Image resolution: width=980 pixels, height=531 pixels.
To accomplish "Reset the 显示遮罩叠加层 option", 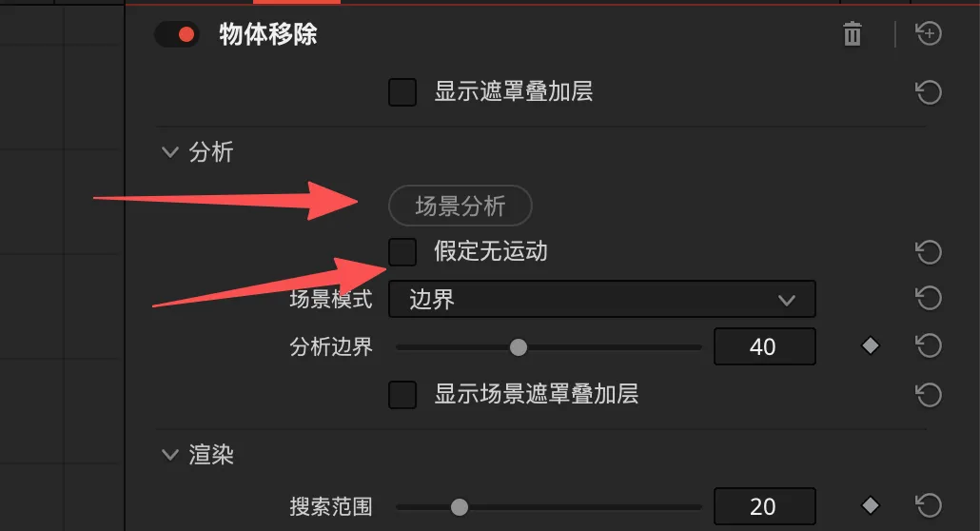I will coord(928,92).
